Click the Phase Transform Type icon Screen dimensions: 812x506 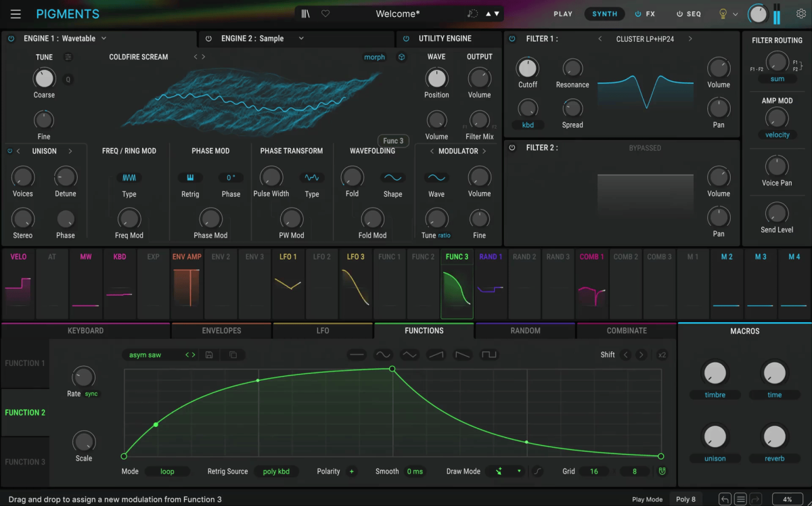(x=312, y=178)
